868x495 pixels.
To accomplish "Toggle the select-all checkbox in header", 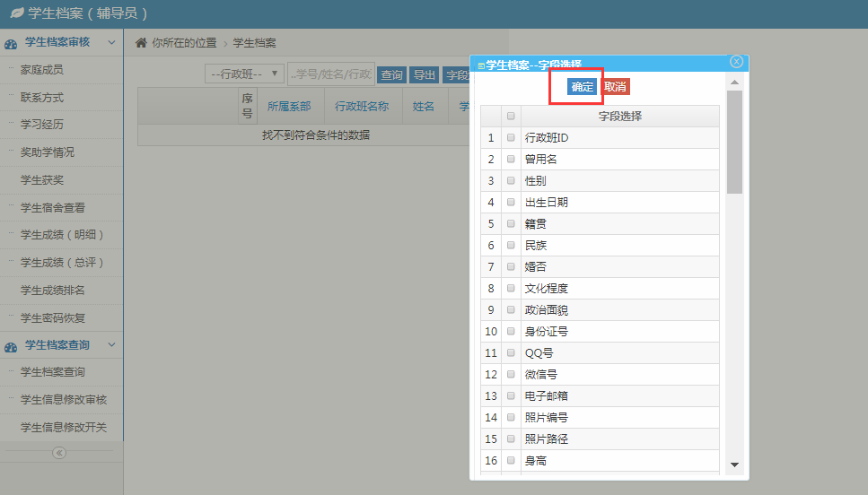I will [511, 116].
